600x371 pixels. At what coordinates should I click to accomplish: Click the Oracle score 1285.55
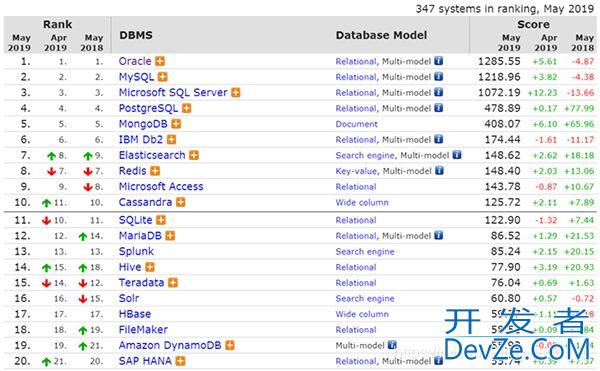[499, 61]
